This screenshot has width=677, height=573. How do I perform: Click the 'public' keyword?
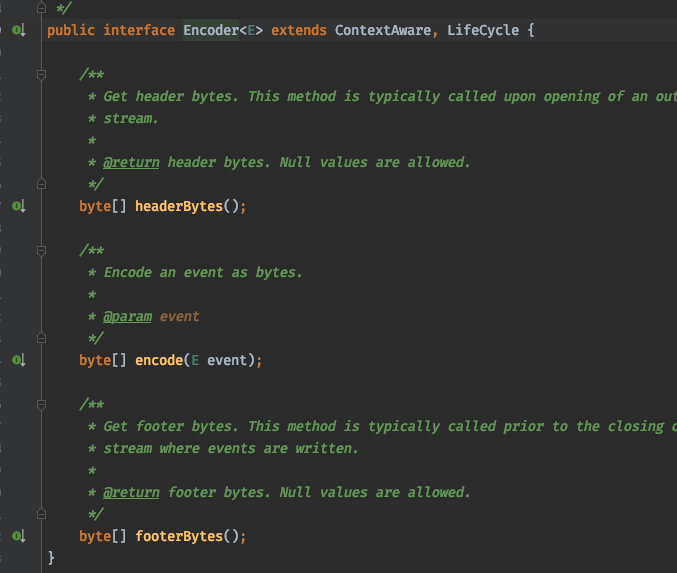point(71,30)
